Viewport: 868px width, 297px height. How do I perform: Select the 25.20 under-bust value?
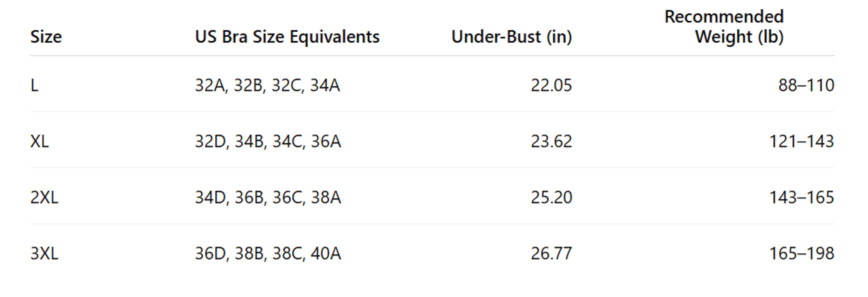point(551,197)
